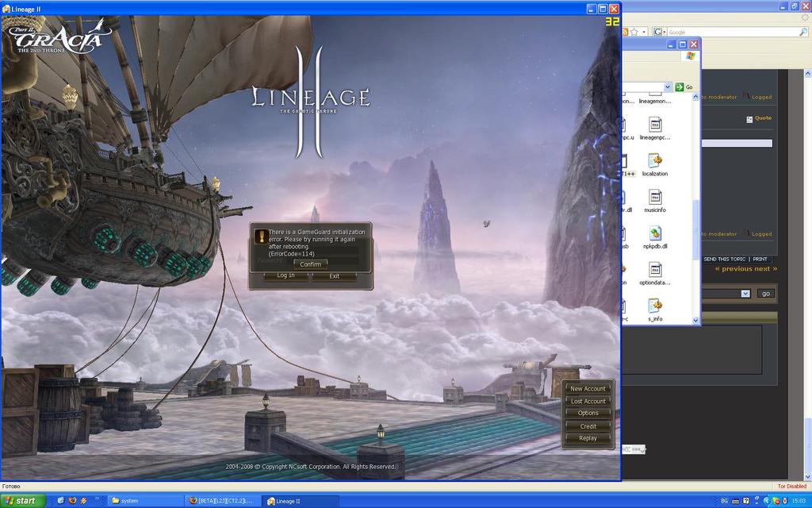This screenshot has height=508, width=812.
Task: Click the Start button on taskbar
Action: [x=22, y=501]
